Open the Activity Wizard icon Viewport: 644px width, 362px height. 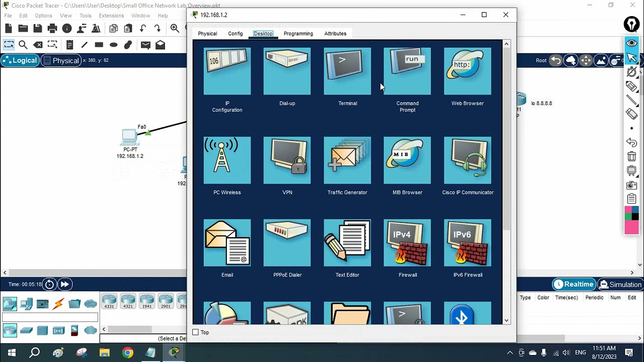96,29
